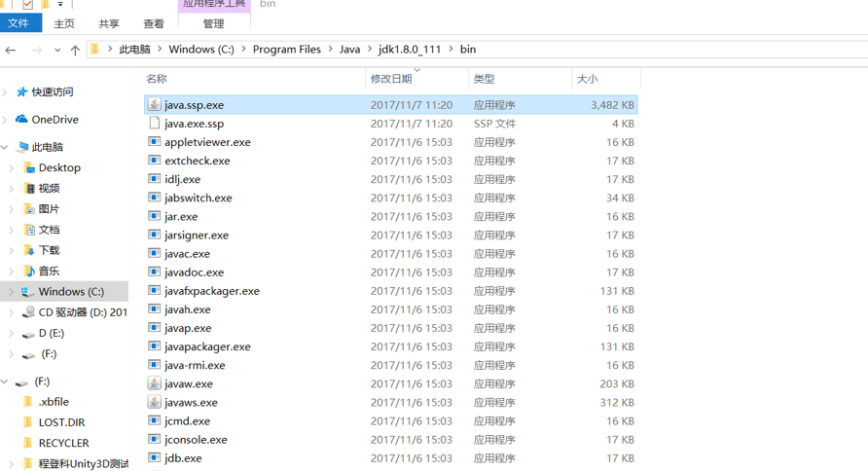
Task: Expand the Desktop tree node
Action: click(x=12, y=167)
